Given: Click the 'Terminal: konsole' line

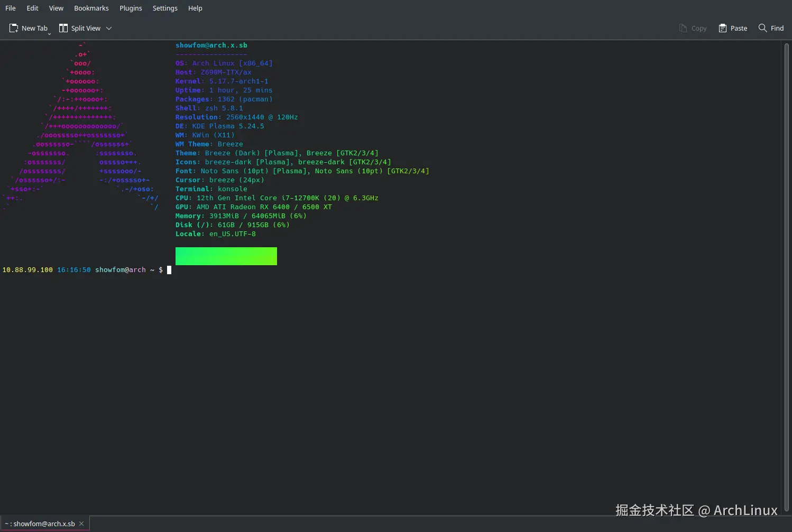Looking at the screenshot, I should click(x=211, y=189).
